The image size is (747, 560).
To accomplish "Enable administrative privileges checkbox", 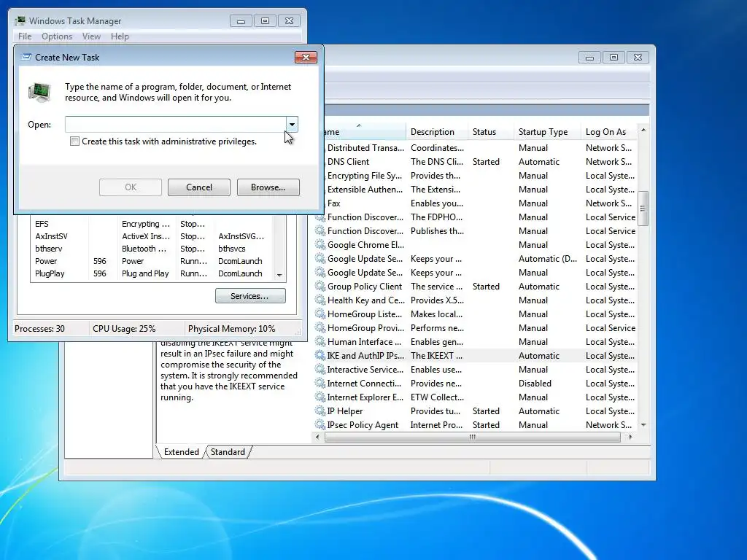I will click(x=75, y=141).
